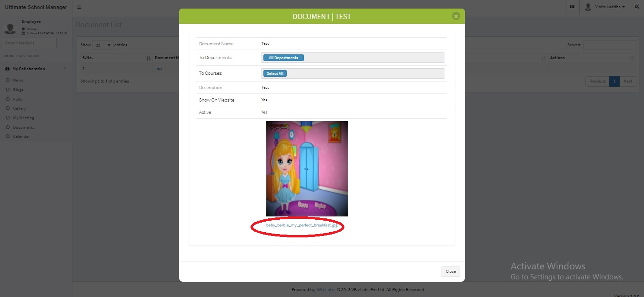Open the show entries count dropdown

[x=102, y=45]
